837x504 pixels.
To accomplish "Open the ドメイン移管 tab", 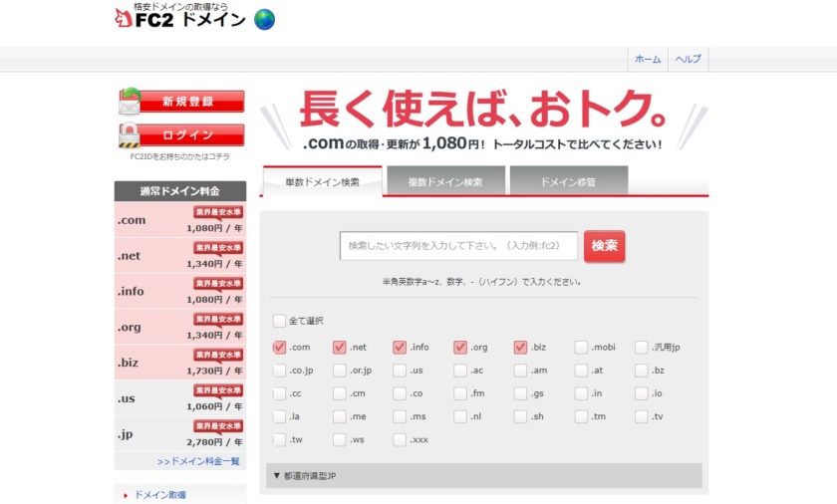I will coord(568,182).
